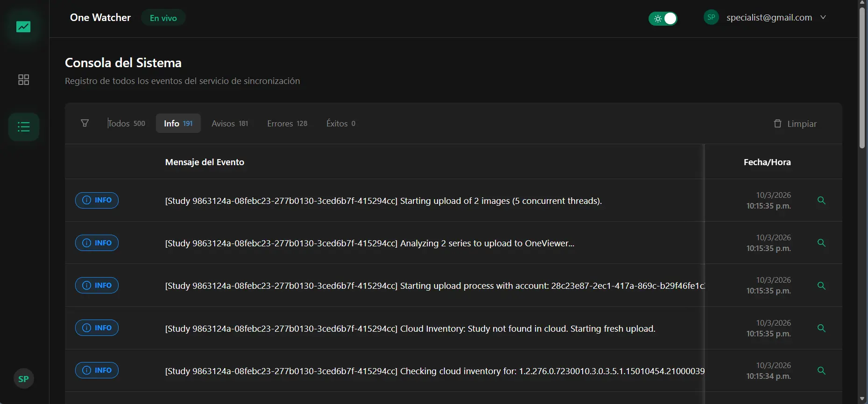This screenshot has width=868, height=404.
Task: Inspect the 'Starting upload of 2 images' event
Action: pyautogui.click(x=821, y=201)
